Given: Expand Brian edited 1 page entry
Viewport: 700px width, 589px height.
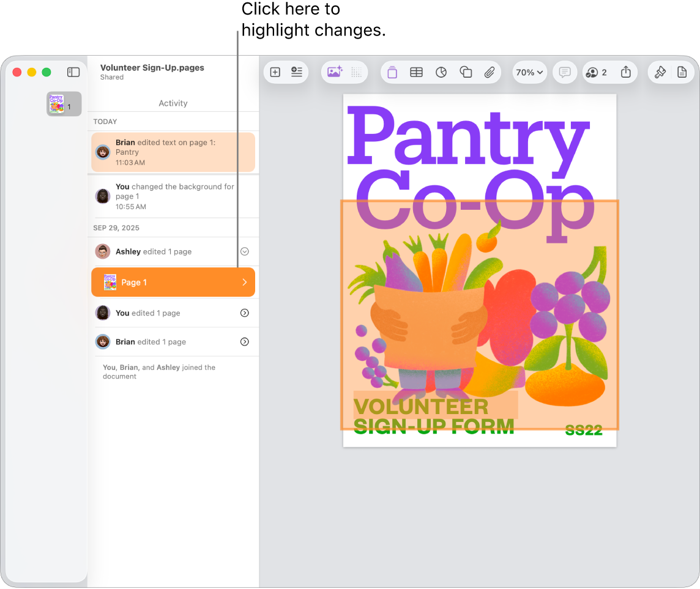Looking at the screenshot, I should click(x=244, y=342).
